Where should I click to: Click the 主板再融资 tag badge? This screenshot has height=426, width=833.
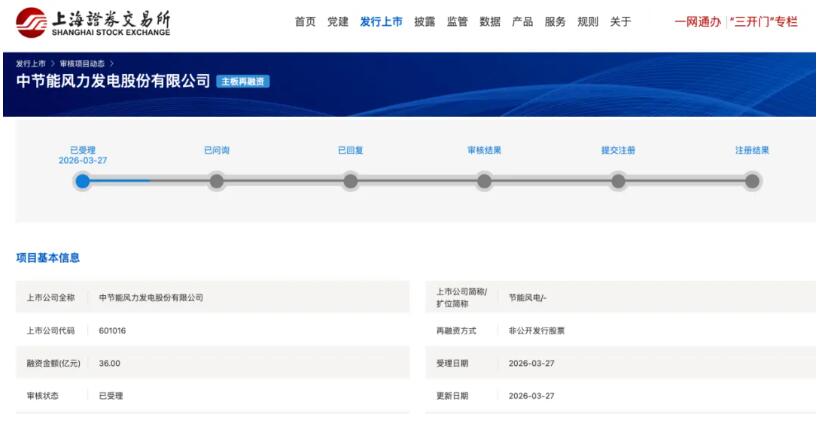click(x=243, y=81)
